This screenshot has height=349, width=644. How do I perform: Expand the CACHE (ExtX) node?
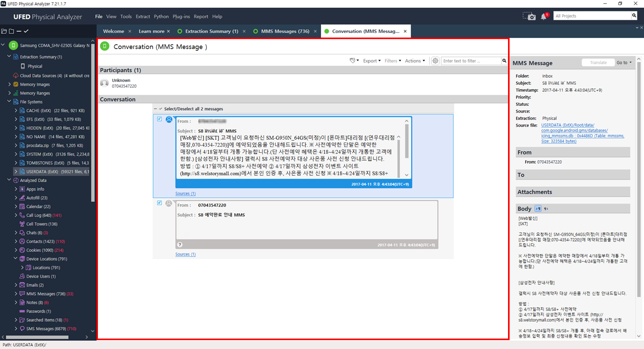(x=16, y=111)
